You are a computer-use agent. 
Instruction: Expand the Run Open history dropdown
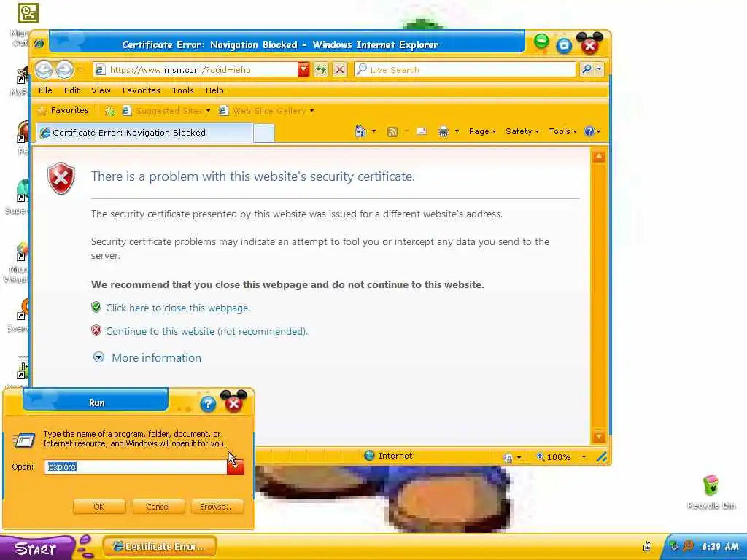pyautogui.click(x=236, y=467)
